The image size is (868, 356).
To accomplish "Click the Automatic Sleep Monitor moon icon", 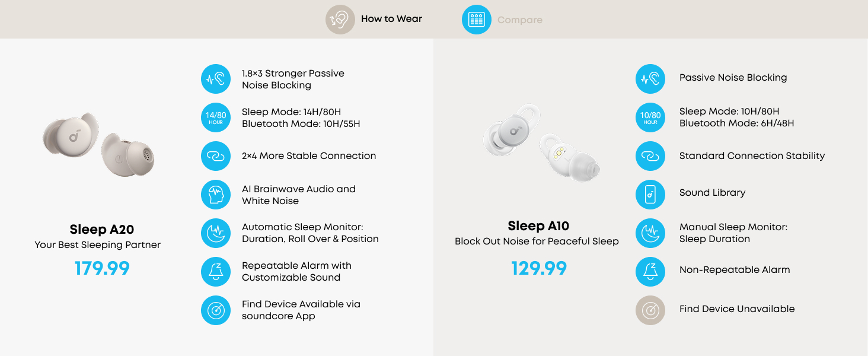I will (x=216, y=233).
